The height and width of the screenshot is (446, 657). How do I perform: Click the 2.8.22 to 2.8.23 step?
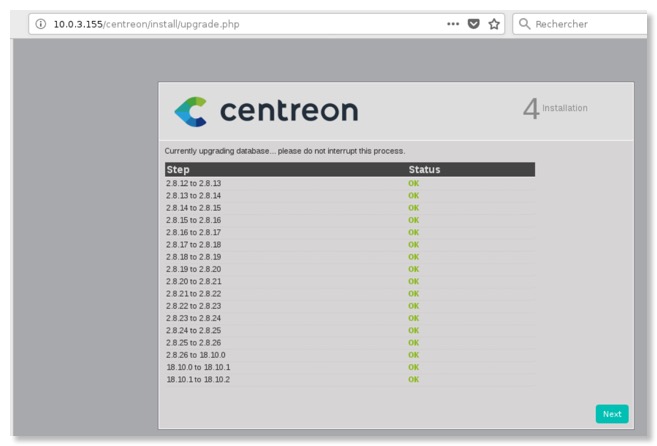point(193,306)
